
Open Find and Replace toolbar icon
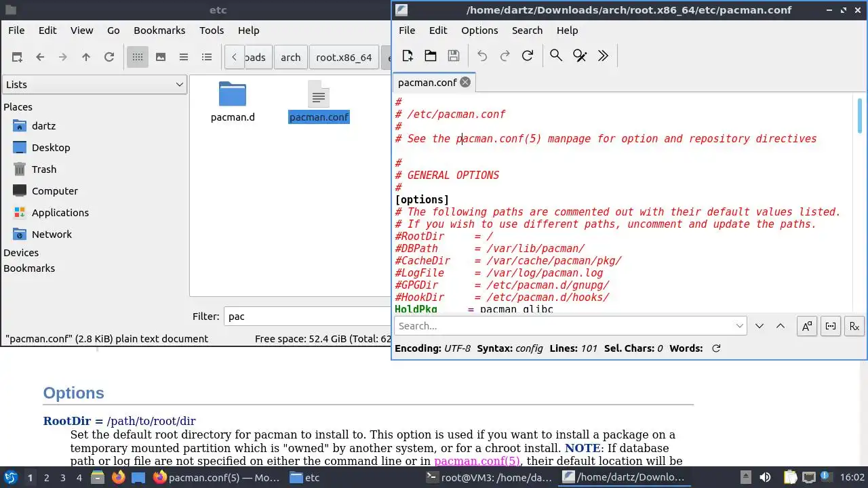click(x=580, y=56)
